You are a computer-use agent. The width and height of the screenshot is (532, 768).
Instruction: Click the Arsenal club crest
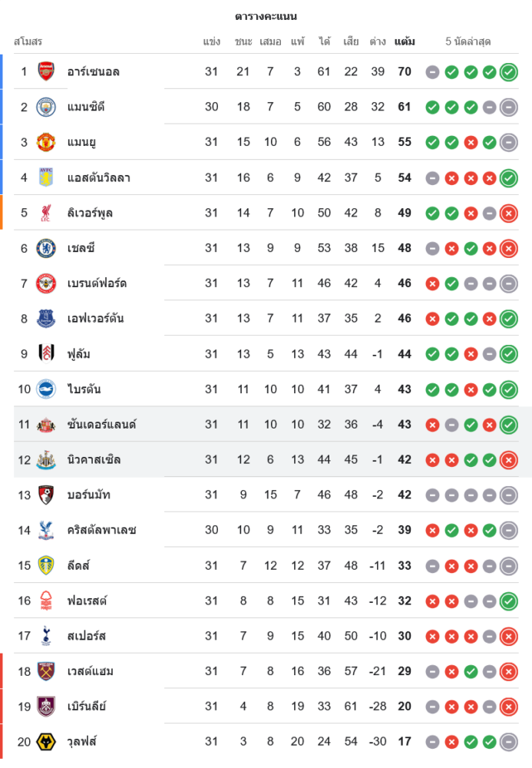[x=47, y=71]
